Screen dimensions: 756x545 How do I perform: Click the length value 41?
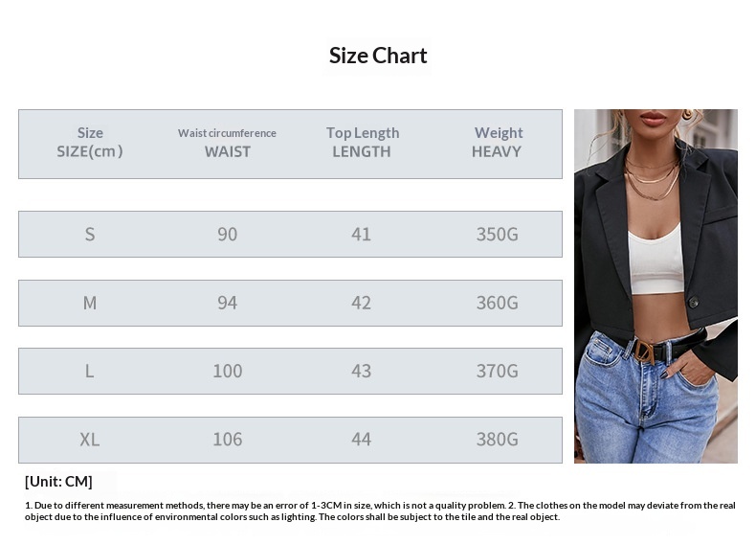click(x=361, y=234)
